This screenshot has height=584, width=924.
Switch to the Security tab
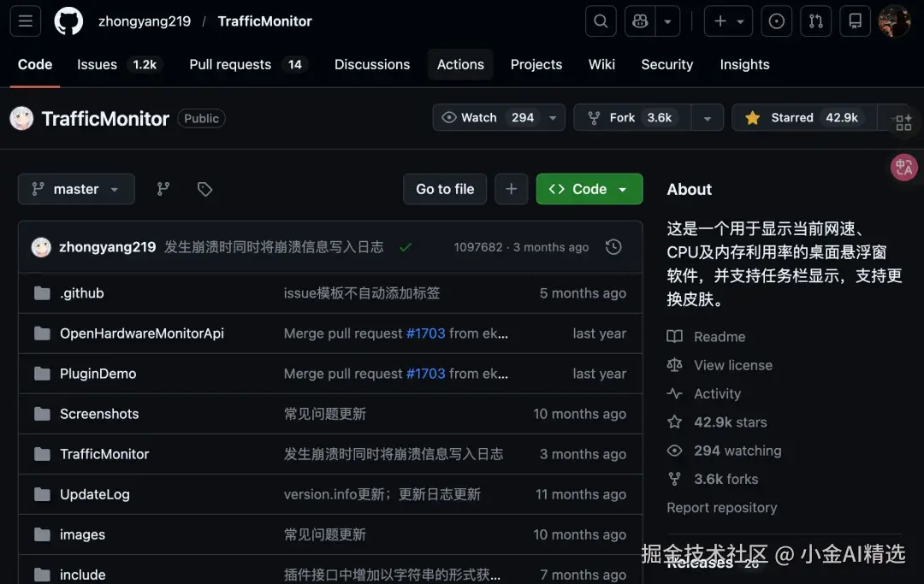[x=667, y=64]
